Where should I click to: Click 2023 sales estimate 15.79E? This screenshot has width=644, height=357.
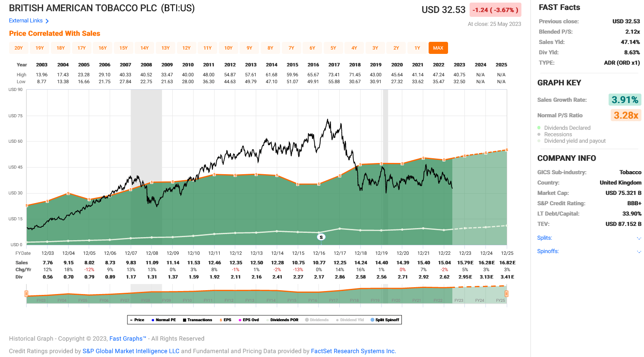click(465, 263)
